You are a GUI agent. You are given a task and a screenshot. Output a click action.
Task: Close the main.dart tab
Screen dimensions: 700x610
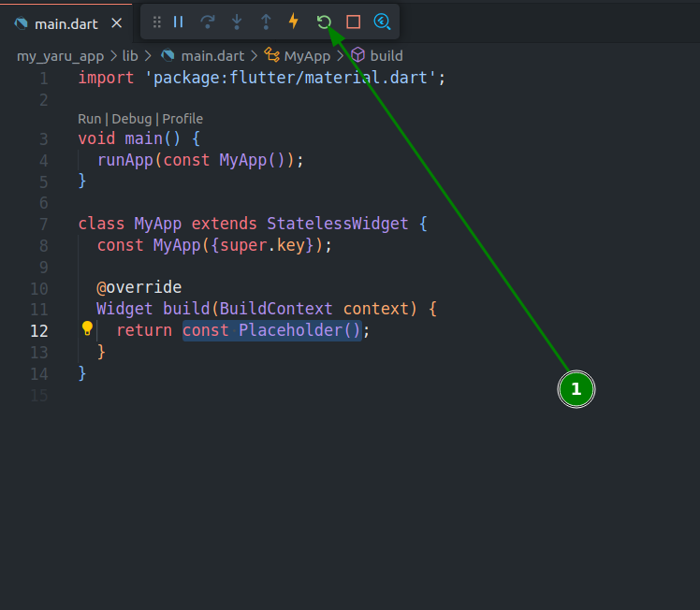116,23
